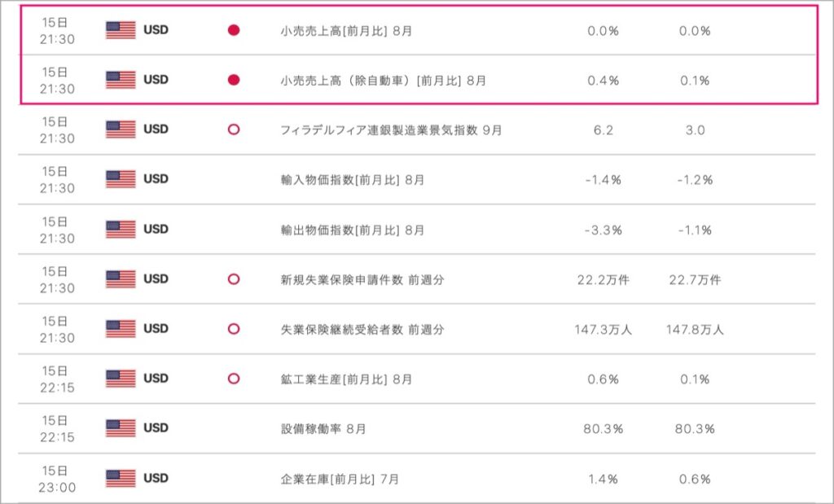Click the 147.8万人 value for 失業保険継続受給者数
Image resolution: width=834 pixels, height=504 pixels.
pyautogui.click(x=695, y=329)
